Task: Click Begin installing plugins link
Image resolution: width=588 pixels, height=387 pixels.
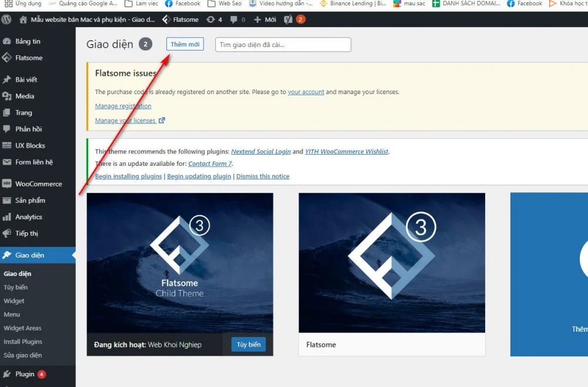Action: pos(128,176)
